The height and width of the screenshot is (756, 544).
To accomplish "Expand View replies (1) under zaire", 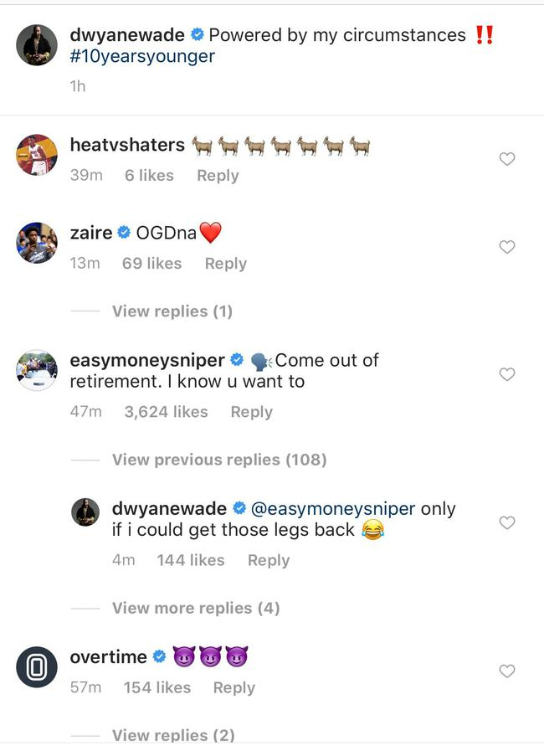I will pyautogui.click(x=172, y=311).
